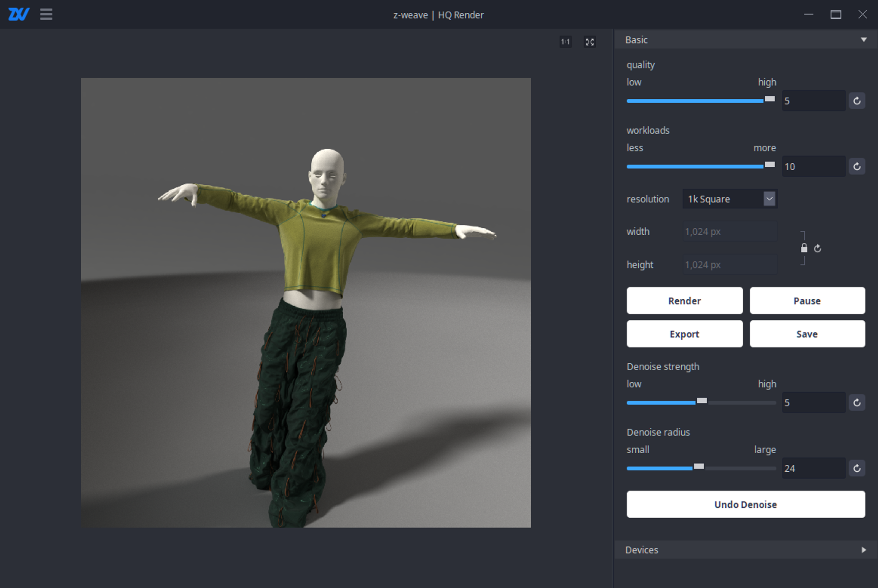Click the Export button

[684, 334]
